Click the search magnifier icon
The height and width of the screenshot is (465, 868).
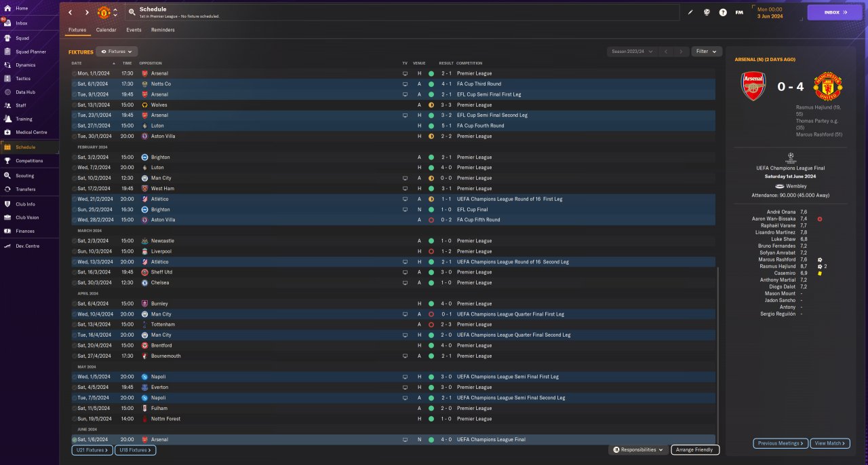coord(132,12)
